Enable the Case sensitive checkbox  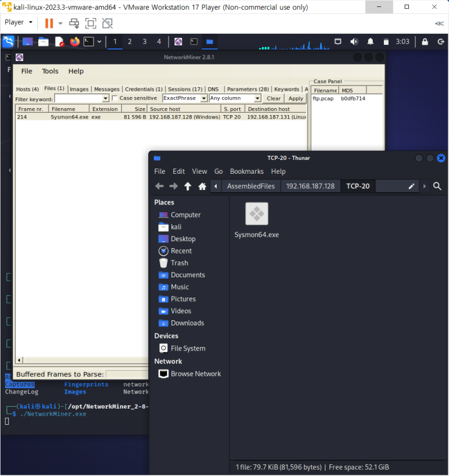[x=114, y=98]
